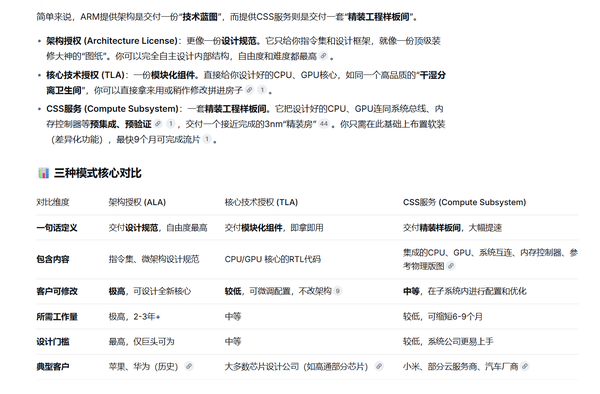600x394 pixels.
Task: Click 中等 in the 设计门槛 row
Action: pos(233,342)
